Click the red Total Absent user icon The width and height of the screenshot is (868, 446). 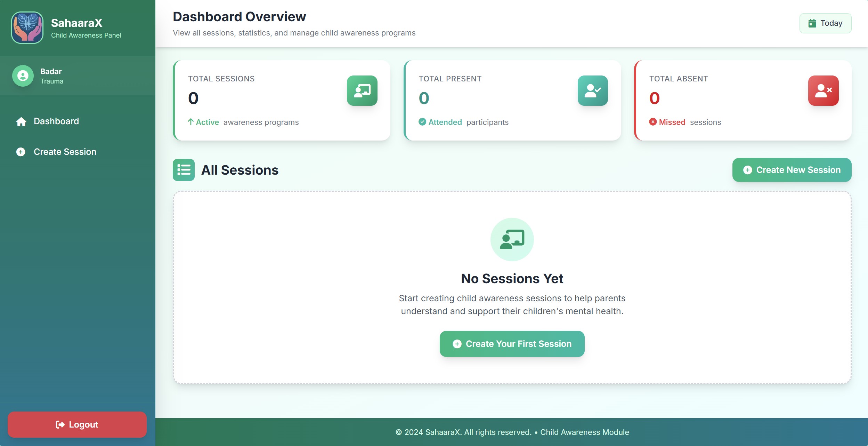[x=823, y=90]
